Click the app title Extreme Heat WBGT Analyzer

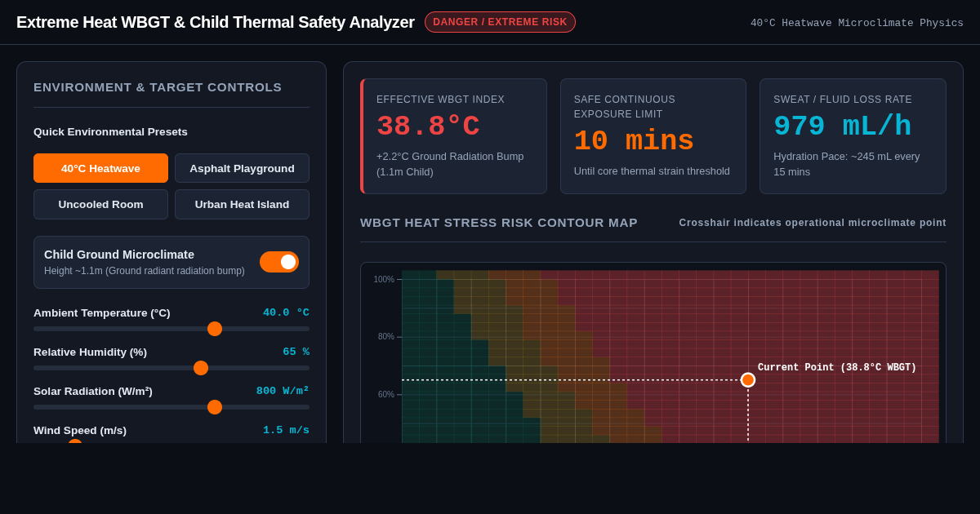pyautogui.click(x=216, y=22)
